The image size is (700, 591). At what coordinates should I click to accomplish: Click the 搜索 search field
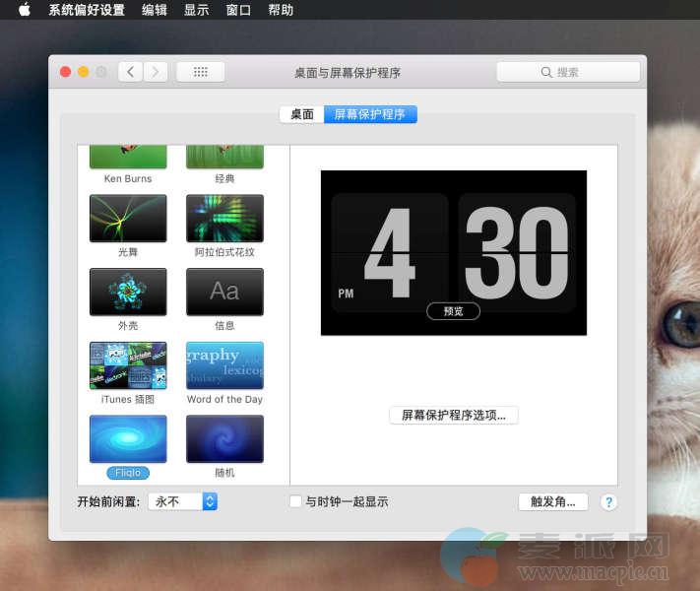click(x=568, y=72)
